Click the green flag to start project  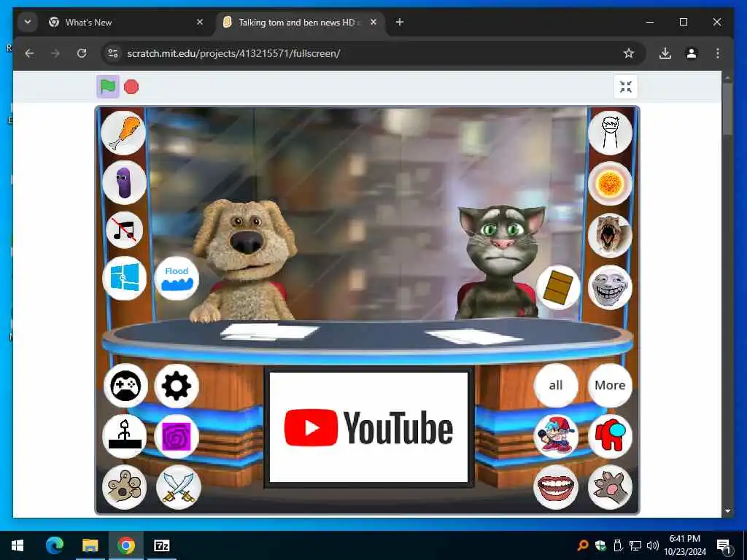pyautogui.click(x=108, y=87)
